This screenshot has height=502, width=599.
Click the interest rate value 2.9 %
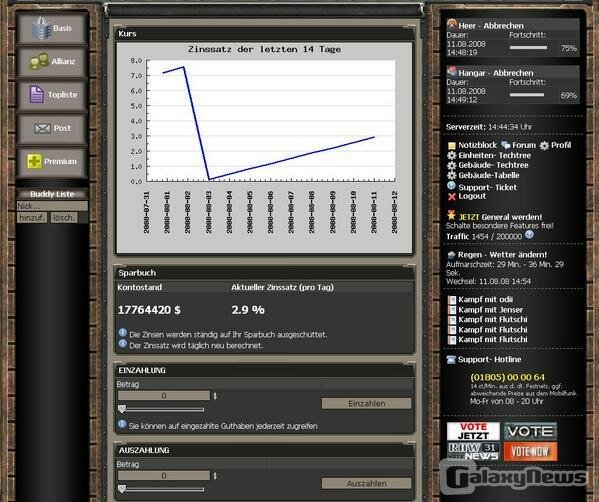(248, 310)
